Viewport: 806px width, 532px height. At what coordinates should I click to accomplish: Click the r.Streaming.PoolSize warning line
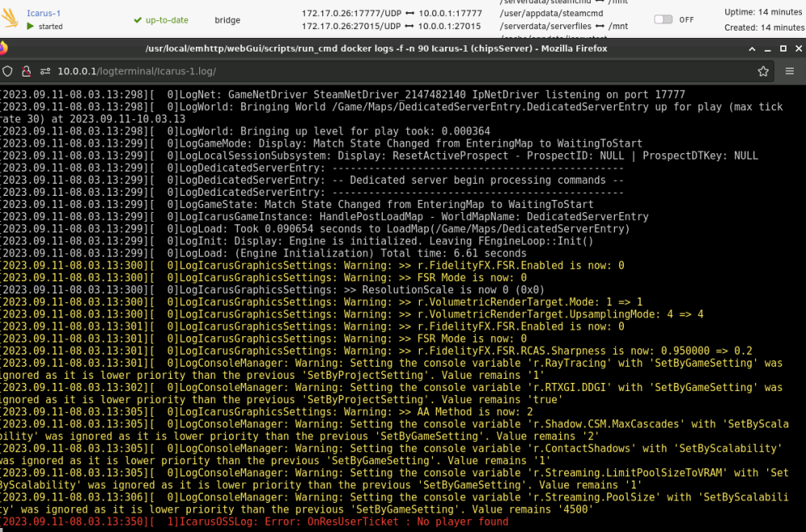394,503
